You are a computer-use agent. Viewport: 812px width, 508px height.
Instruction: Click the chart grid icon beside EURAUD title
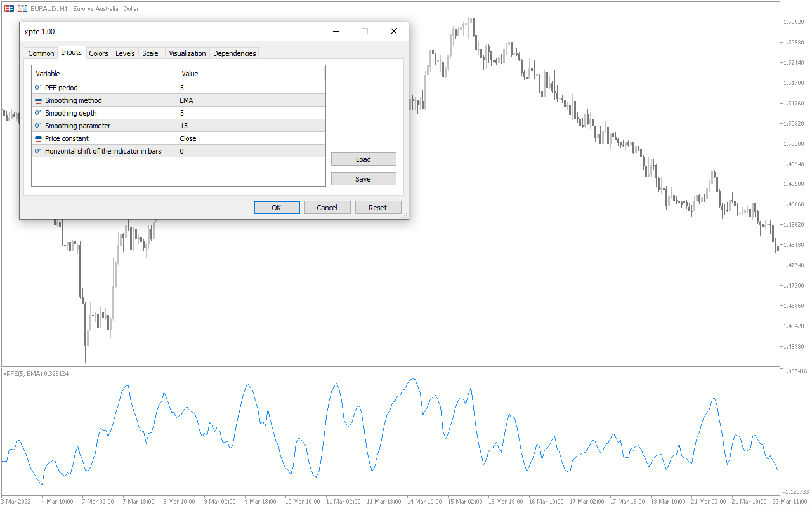pos(10,9)
